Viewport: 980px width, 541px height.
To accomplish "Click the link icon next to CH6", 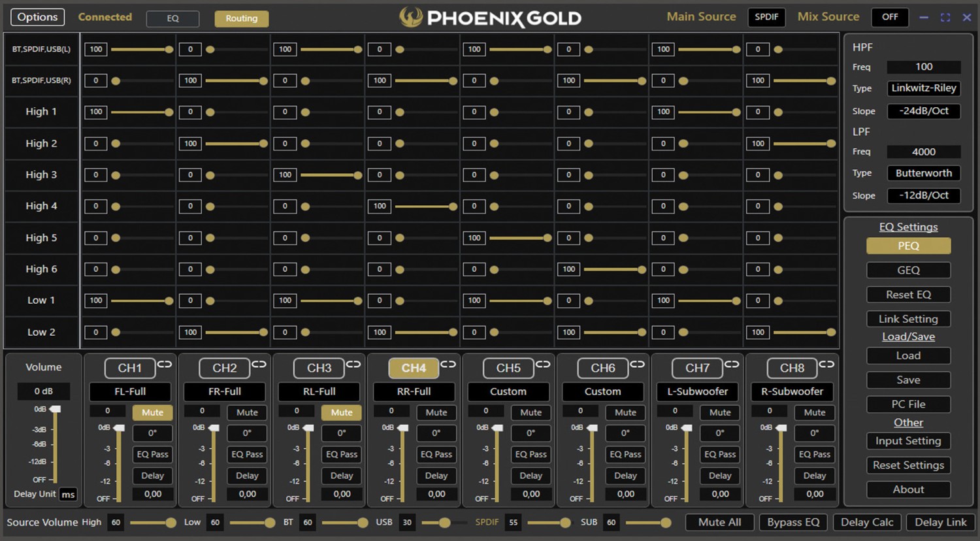I will coord(637,364).
